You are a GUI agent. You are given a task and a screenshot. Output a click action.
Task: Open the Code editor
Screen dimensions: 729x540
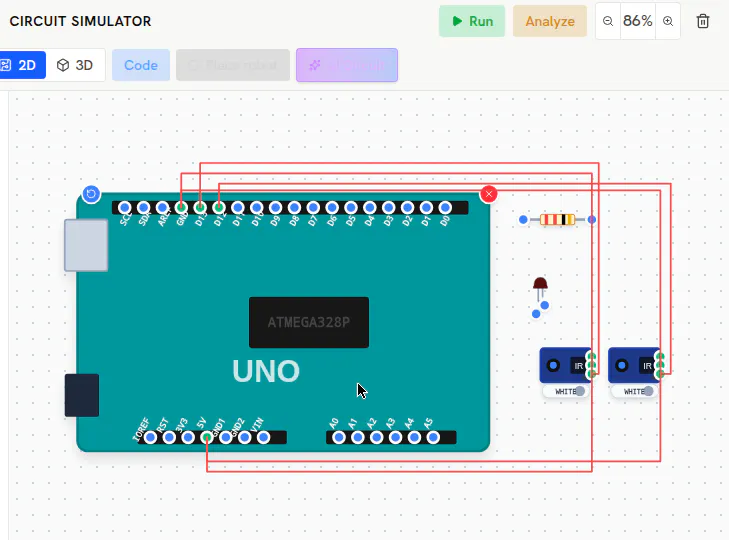coord(141,65)
